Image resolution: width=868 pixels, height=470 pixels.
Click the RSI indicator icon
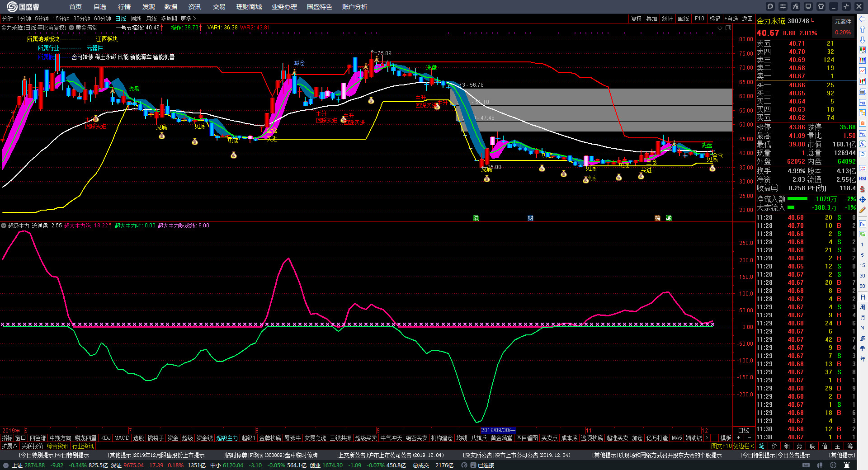(x=863, y=179)
